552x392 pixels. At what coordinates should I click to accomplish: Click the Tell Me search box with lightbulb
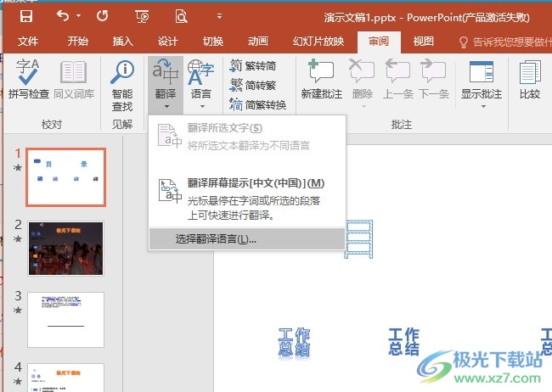[x=505, y=42]
